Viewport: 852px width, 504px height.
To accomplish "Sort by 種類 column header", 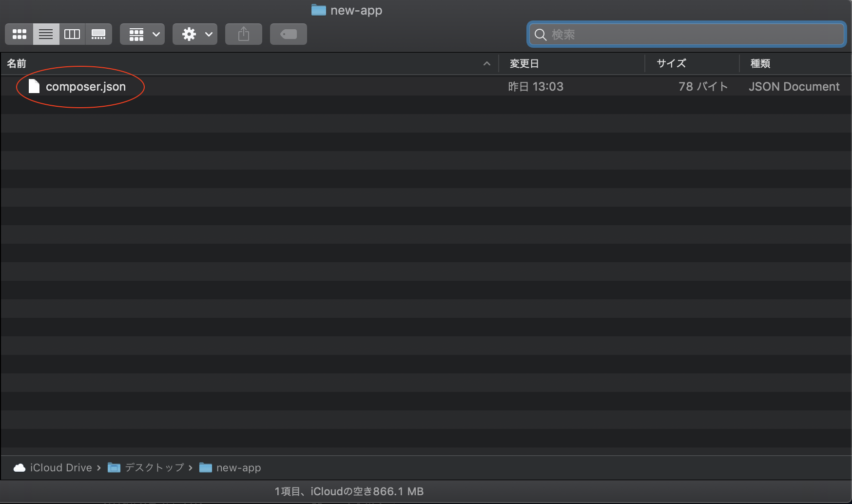I will pos(760,63).
